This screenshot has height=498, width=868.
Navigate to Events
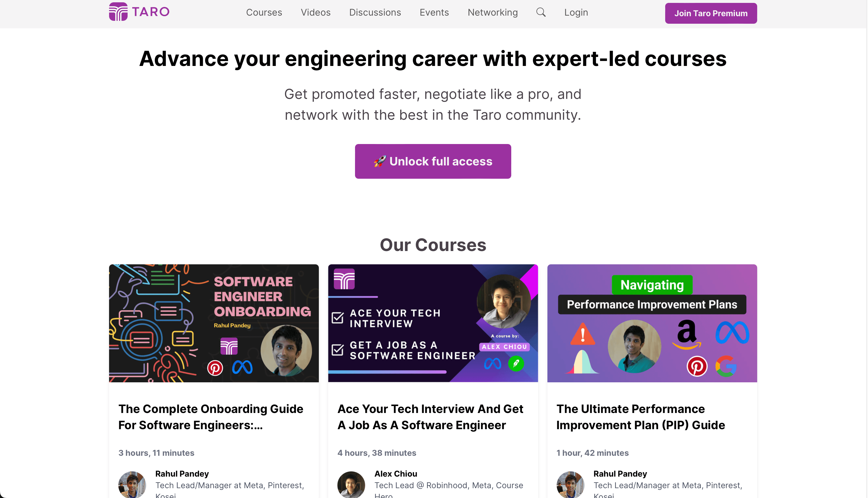(x=434, y=12)
